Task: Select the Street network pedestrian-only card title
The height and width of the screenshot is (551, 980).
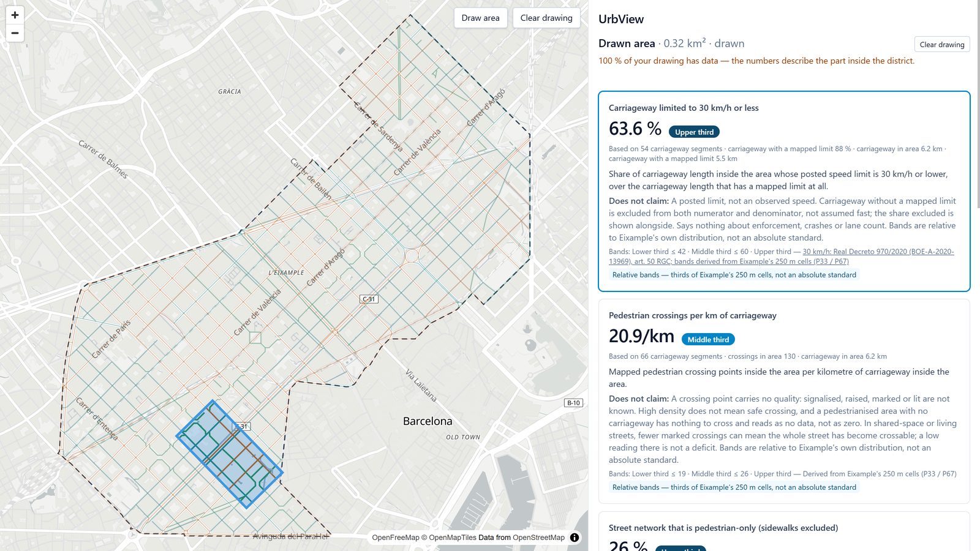Action: click(723, 528)
